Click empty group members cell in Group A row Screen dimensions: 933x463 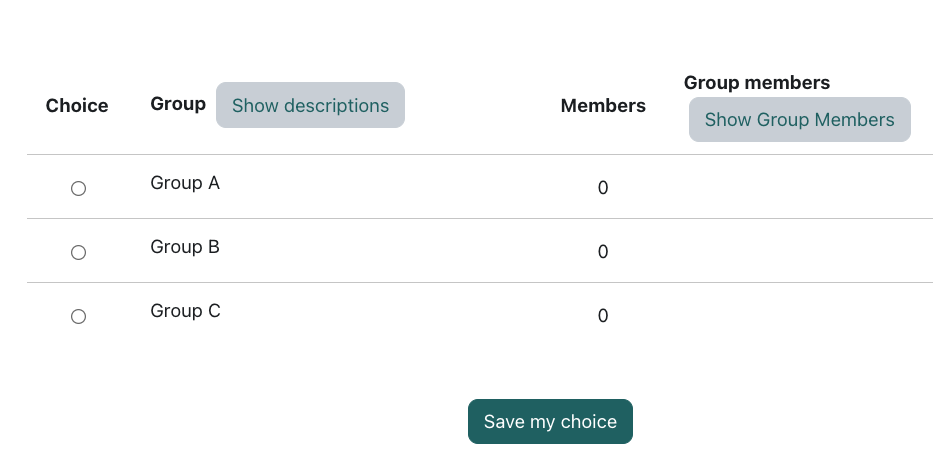tap(800, 187)
